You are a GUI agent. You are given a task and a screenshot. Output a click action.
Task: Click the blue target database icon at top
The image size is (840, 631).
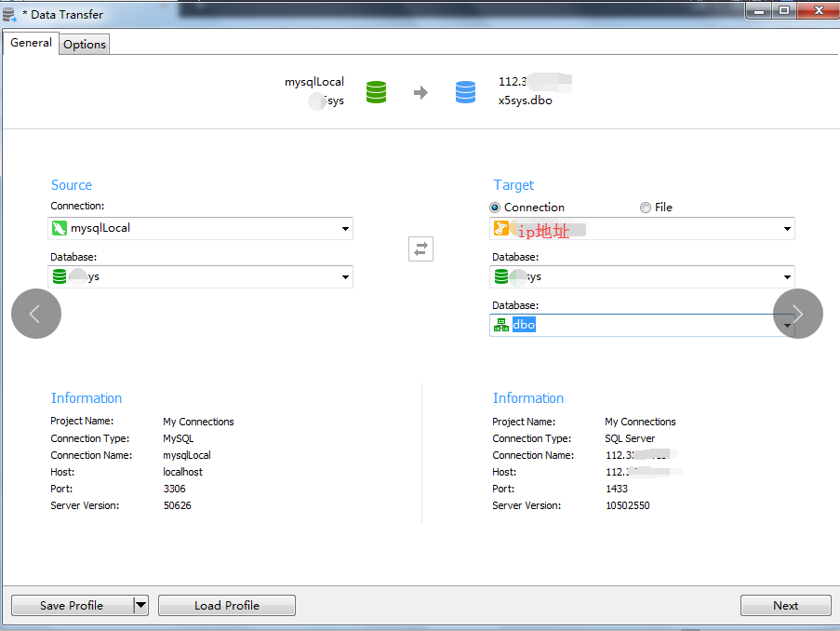tap(465, 92)
